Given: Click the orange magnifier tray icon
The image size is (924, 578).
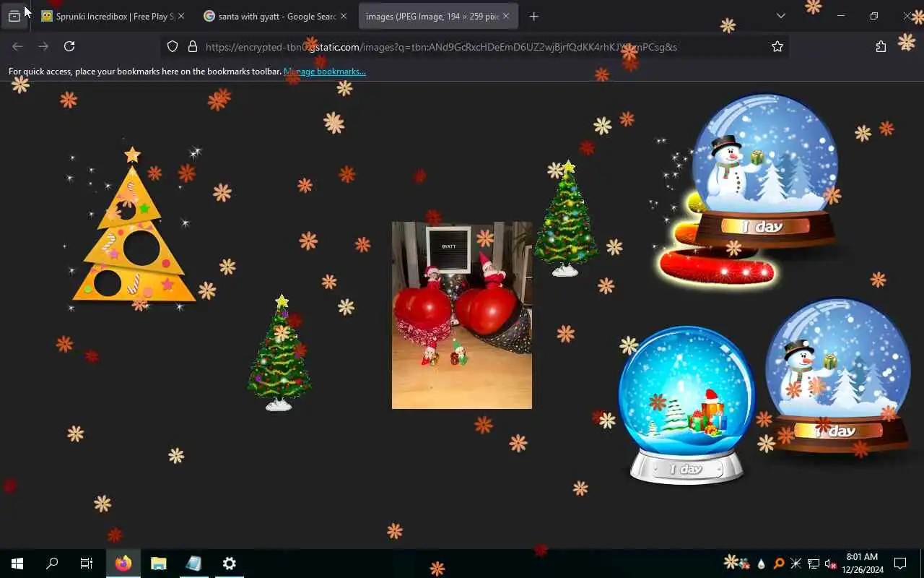Looking at the screenshot, I should point(779,564).
